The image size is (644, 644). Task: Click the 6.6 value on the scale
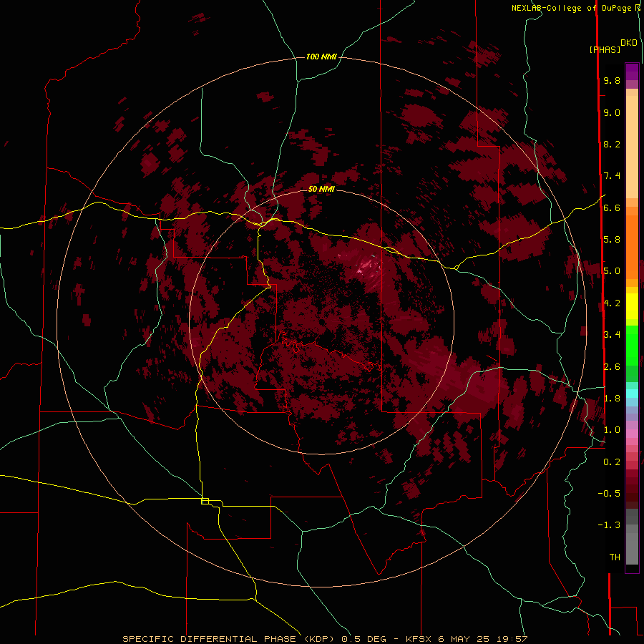tap(612, 208)
